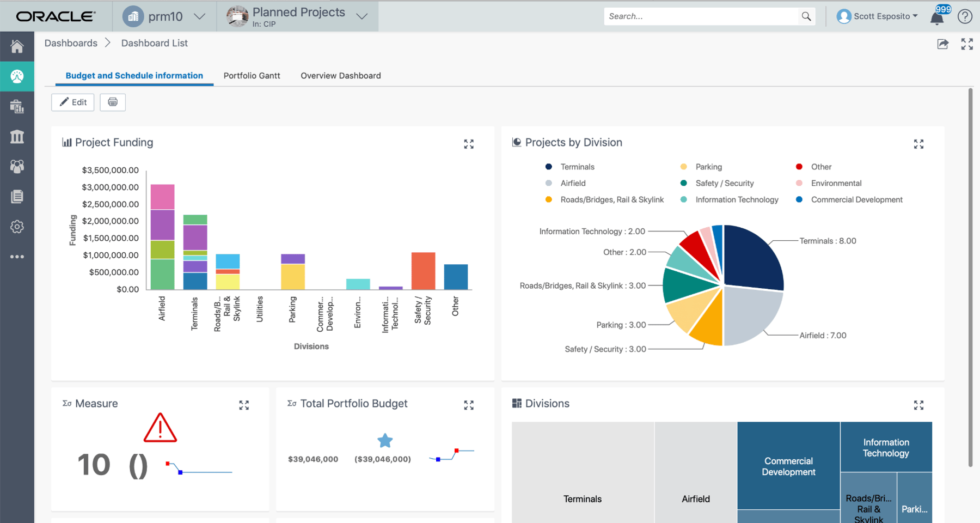Open the sidebar more options ellipsis
Image resolution: width=980 pixels, height=523 pixels.
tap(17, 257)
